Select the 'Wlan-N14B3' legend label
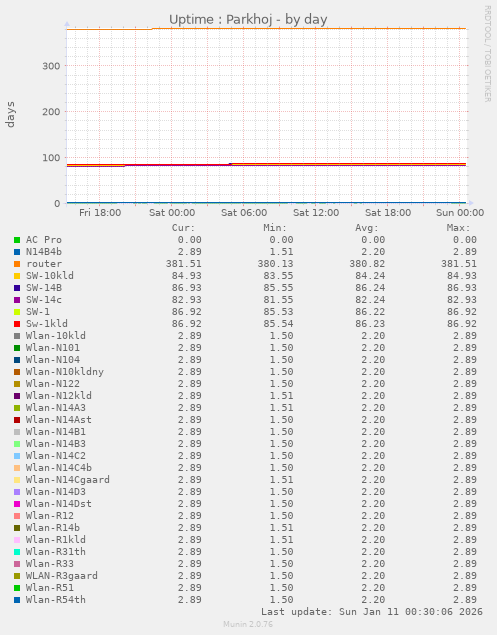The width and height of the screenshot is (497, 635). (56, 444)
